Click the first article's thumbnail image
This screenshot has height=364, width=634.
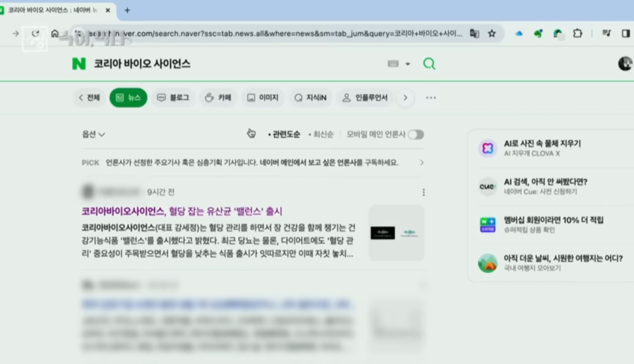(396, 233)
